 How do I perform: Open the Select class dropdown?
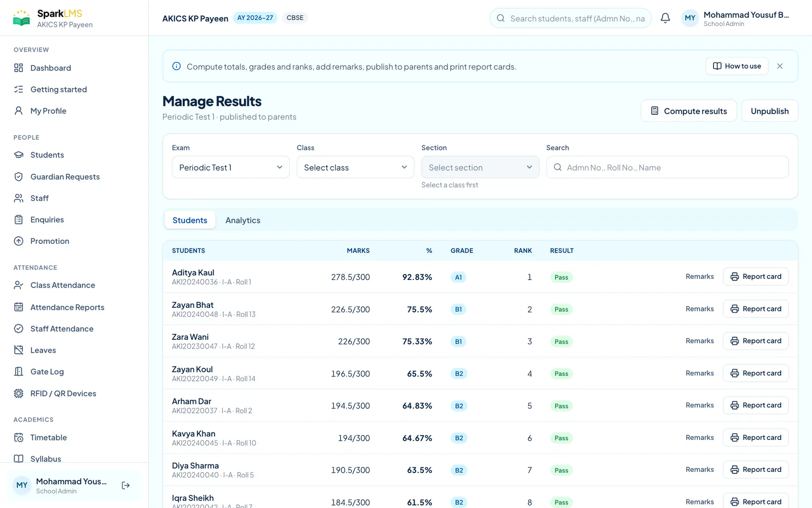[355, 167]
